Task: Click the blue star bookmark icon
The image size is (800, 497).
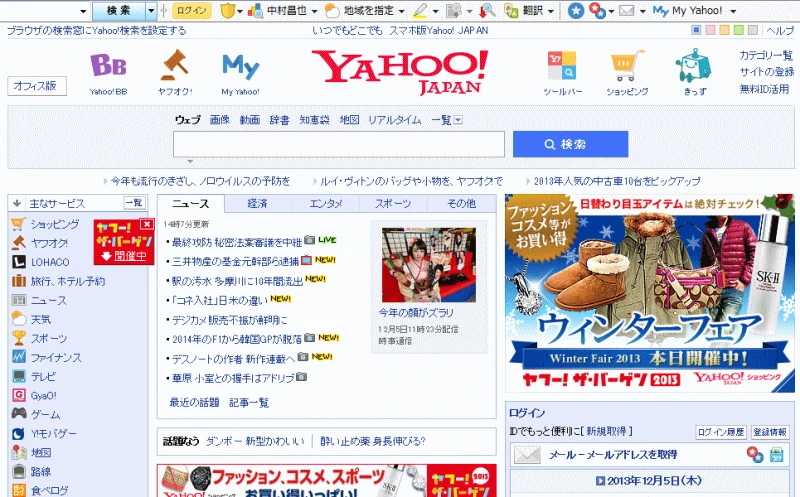Action: pyautogui.click(x=576, y=11)
